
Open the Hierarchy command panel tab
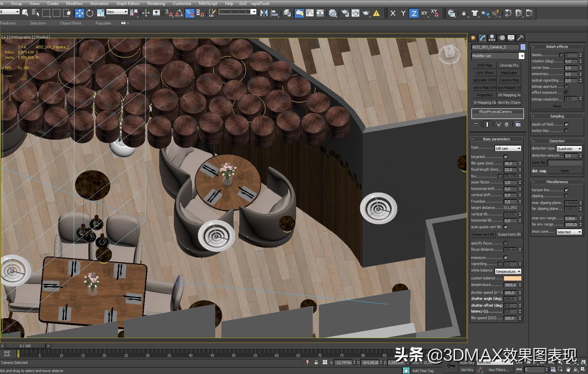[492, 38]
